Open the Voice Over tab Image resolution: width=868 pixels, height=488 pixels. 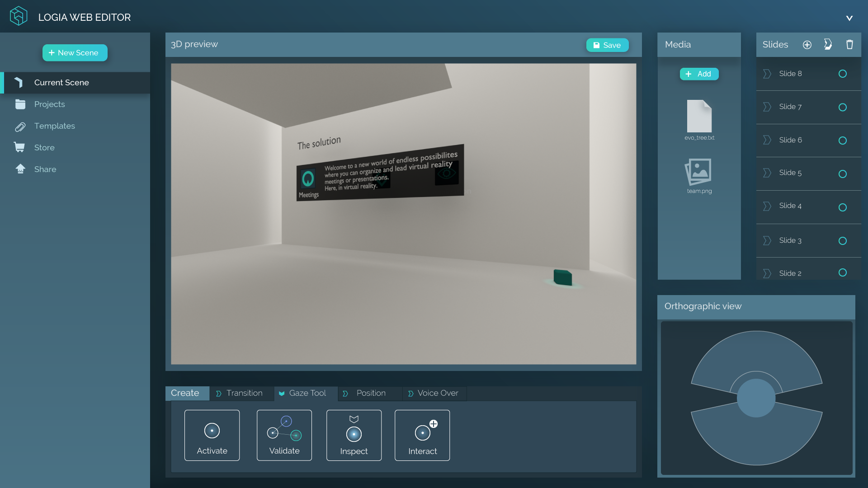(x=433, y=393)
